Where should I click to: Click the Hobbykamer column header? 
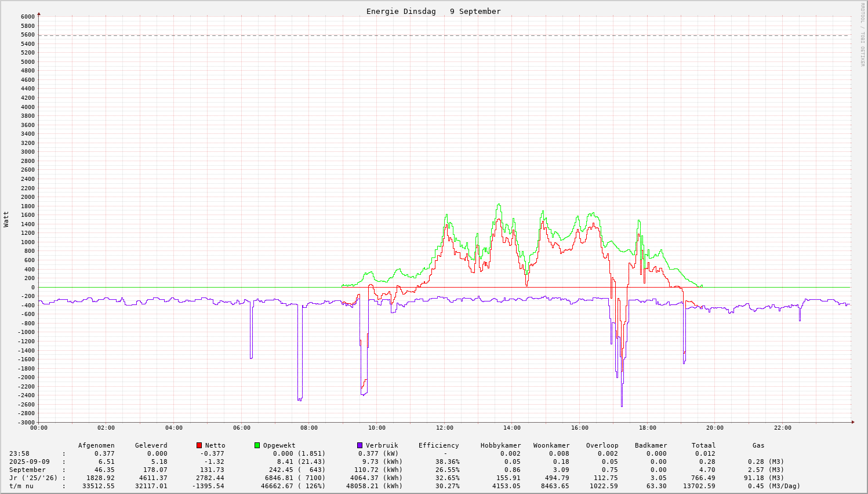500,445
